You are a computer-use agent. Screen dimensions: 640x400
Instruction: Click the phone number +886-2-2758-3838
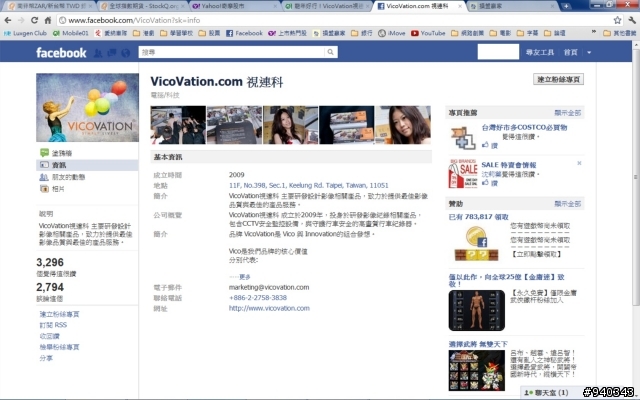[258, 298]
